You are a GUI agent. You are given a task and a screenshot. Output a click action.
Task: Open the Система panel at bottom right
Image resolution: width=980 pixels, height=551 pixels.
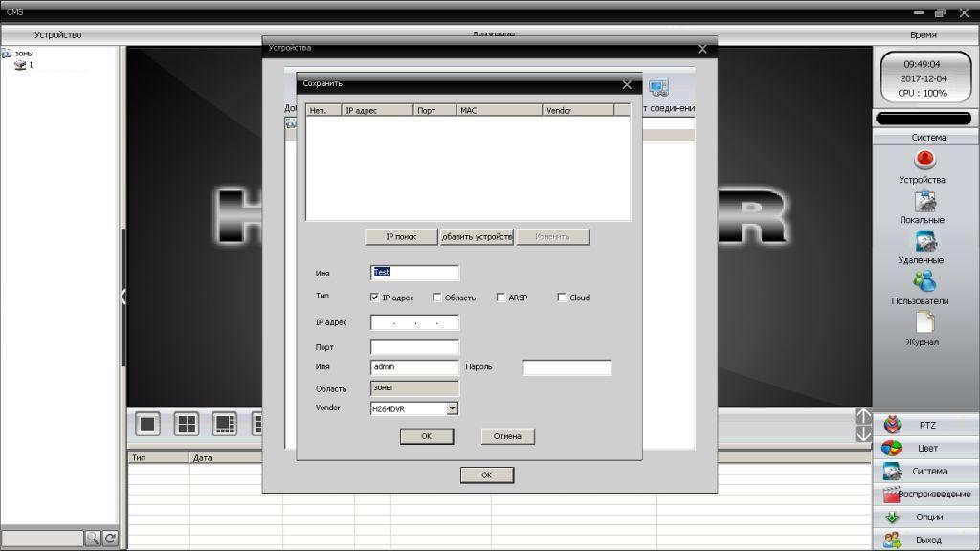pos(926,471)
